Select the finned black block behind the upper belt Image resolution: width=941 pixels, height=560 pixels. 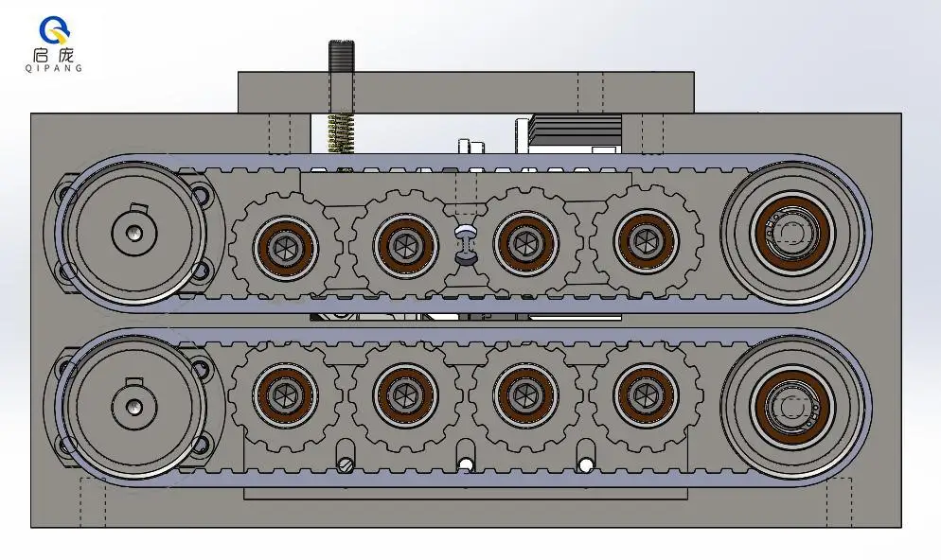click(x=575, y=132)
